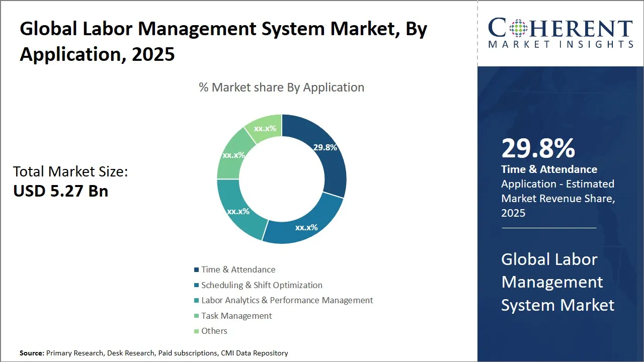Click the Time & Attendance legend label
Viewport: 644px width, 362px height.
[x=238, y=270]
